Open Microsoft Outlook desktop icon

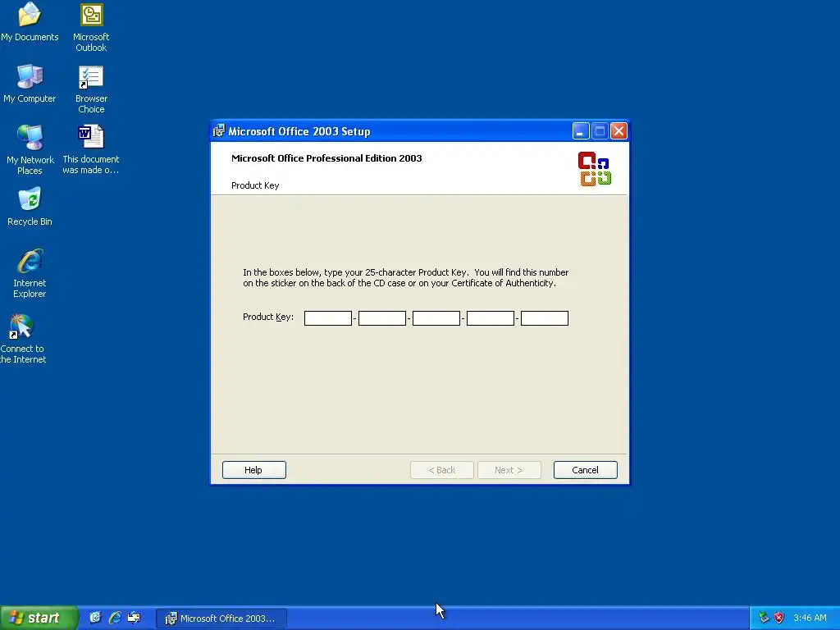point(91,27)
